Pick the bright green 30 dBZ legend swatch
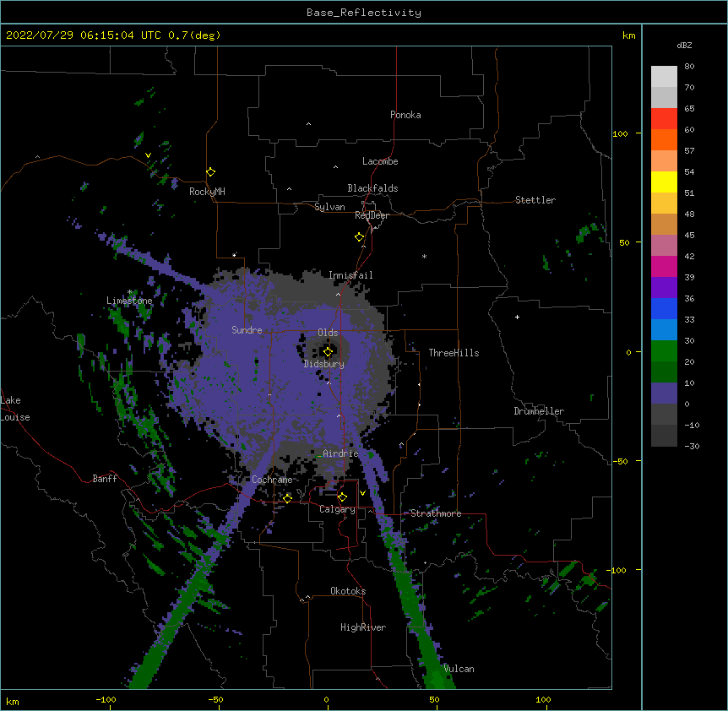Image resolution: width=728 pixels, height=711 pixels. pos(664,351)
